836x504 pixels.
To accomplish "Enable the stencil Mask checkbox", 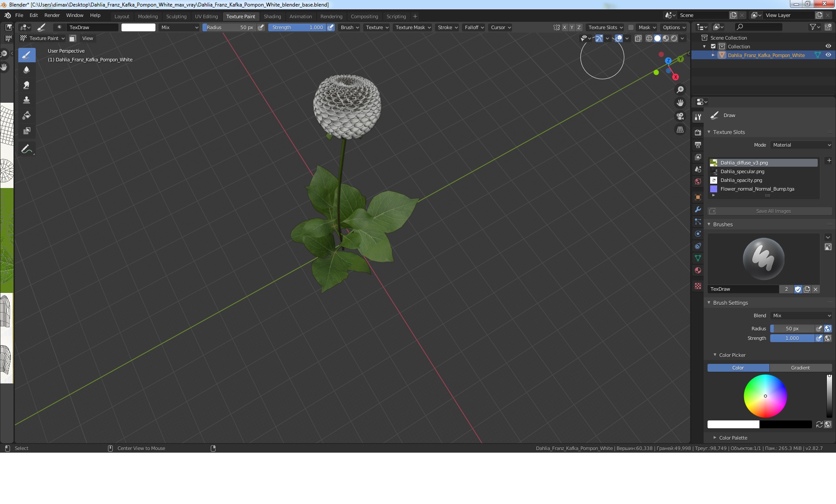I will 630,27.
